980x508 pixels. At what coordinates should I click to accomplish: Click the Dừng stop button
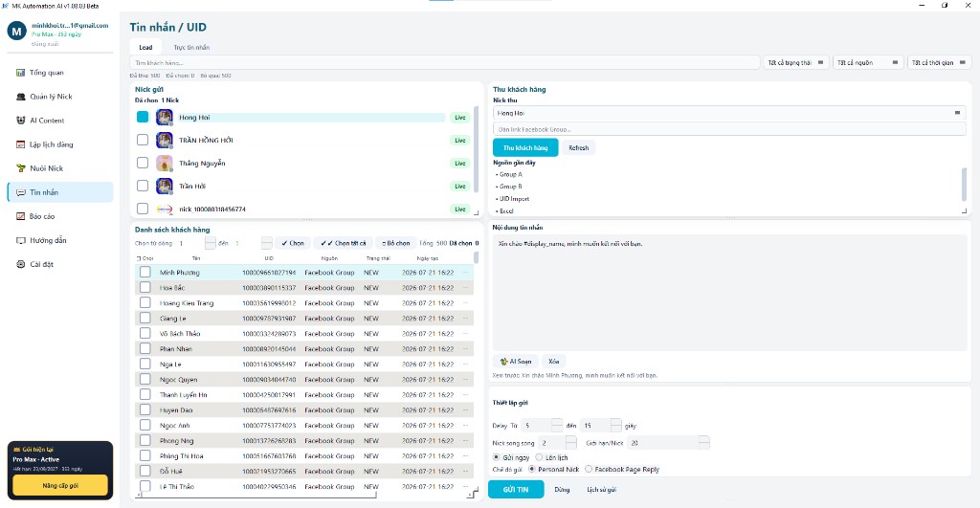(x=562, y=489)
